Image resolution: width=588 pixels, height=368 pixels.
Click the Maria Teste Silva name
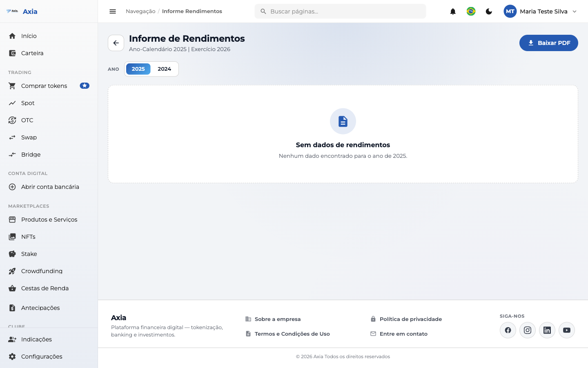tap(543, 11)
